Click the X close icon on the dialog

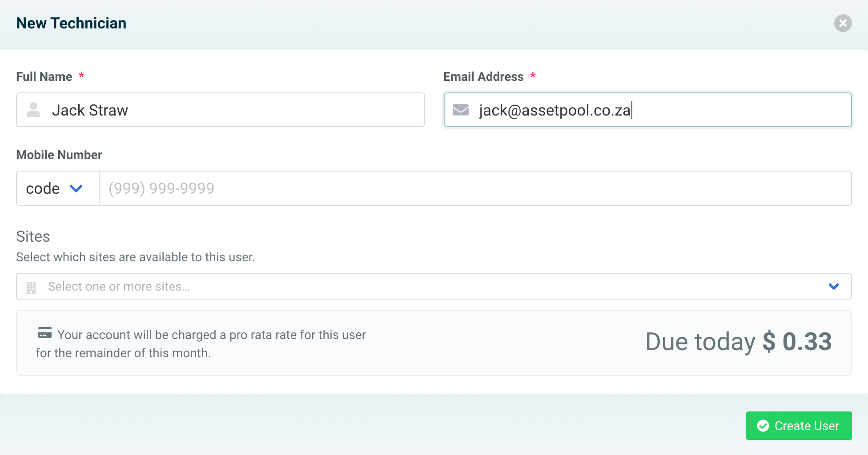coord(843,24)
